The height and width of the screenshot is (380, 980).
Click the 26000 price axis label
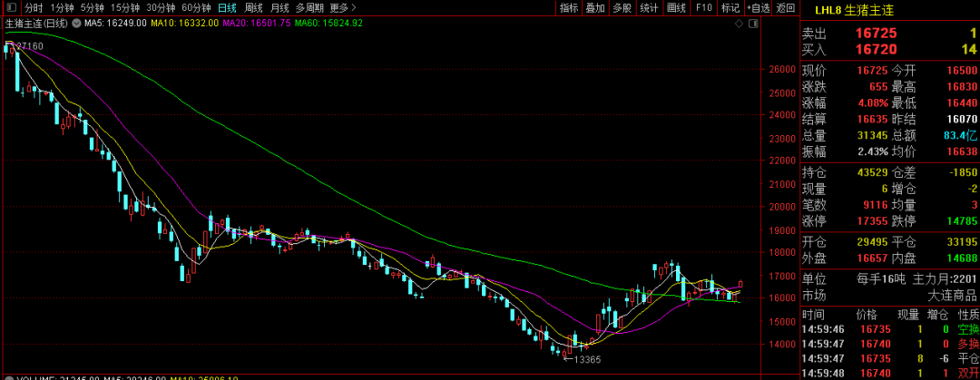780,69
